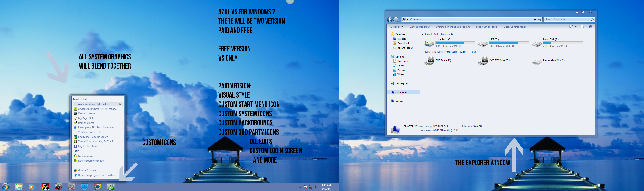Click Uninstall or change a program
644x191 pixels.
[453, 27]
